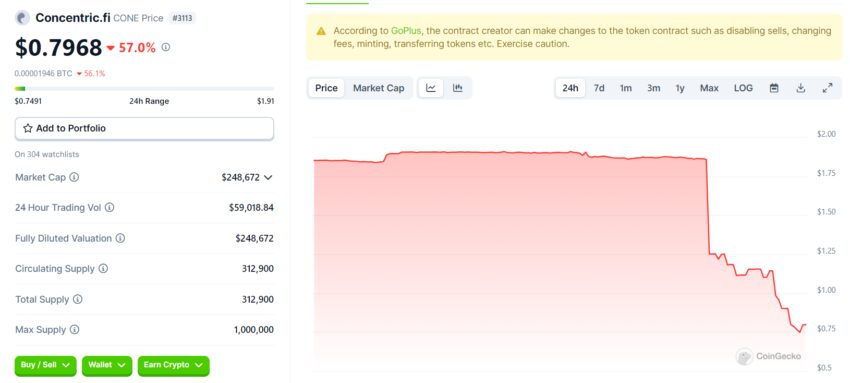Screen dimensions: 850x383
Task: Click the info icon next to Market Cap
Action: [74, 177]
